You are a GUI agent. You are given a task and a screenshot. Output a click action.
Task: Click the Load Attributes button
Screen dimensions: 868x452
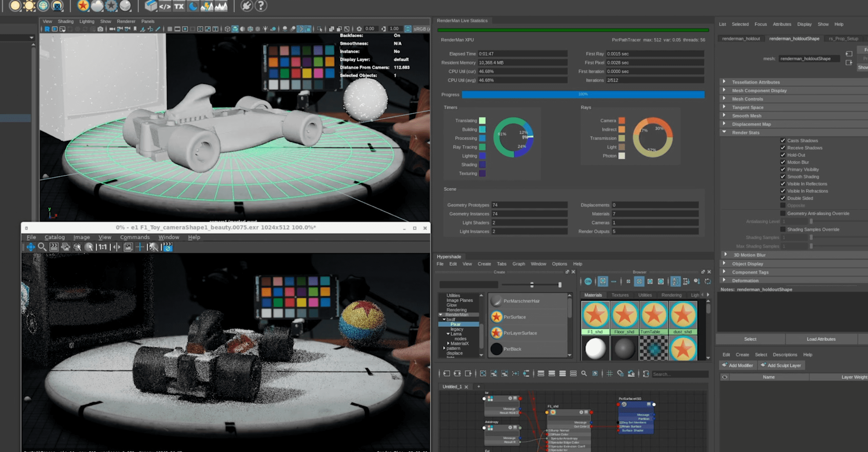(x=822, y=339)
